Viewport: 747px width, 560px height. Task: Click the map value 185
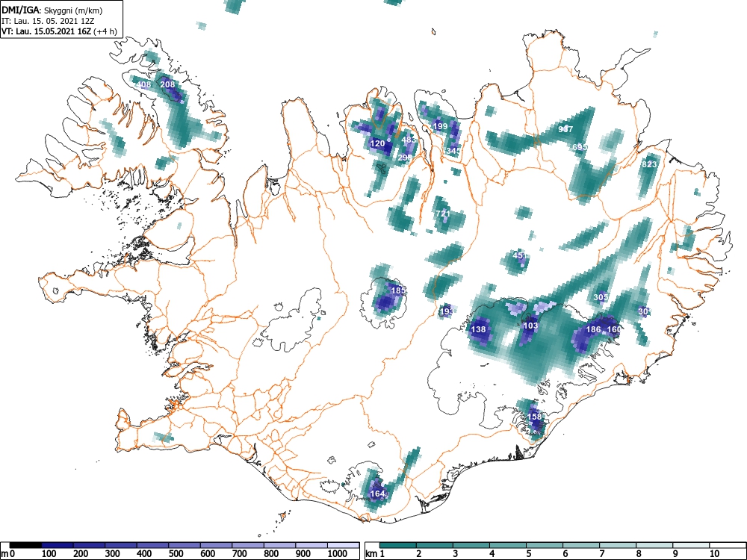398,290
